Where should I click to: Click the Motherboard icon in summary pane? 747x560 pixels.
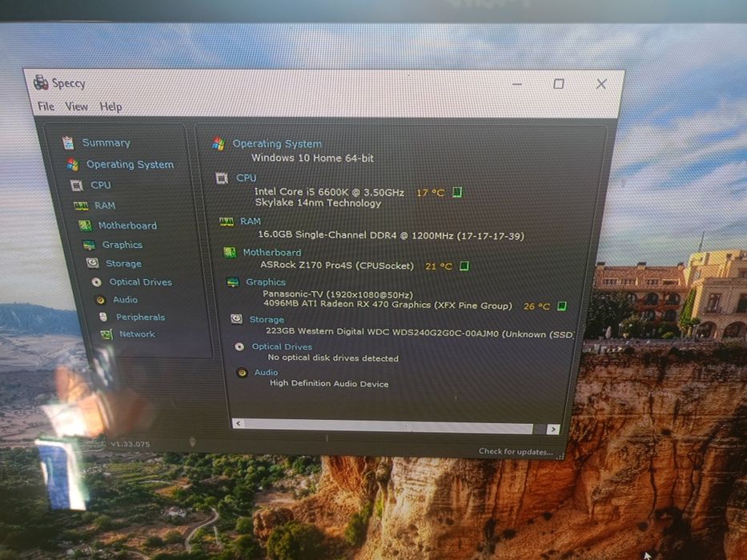pyautogui.click(x=230, y=252)
